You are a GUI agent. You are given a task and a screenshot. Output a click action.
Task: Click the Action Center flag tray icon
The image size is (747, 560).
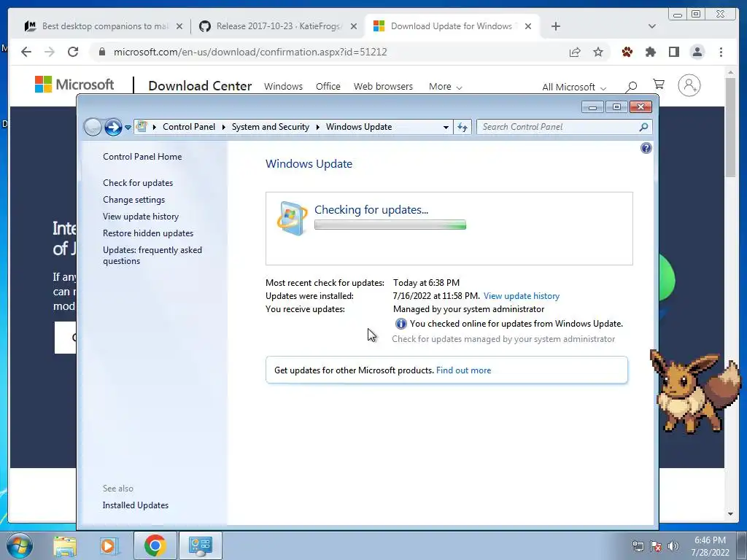point(656,546)
